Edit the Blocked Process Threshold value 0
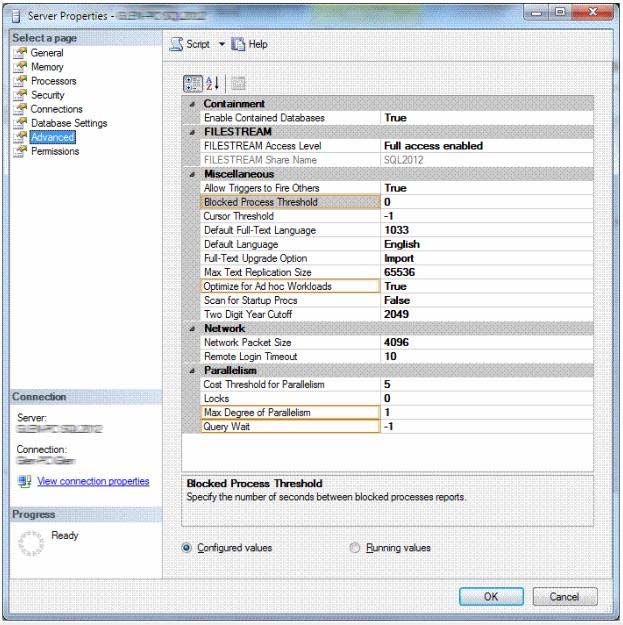The image size is (623, 625). click(487, 202)
